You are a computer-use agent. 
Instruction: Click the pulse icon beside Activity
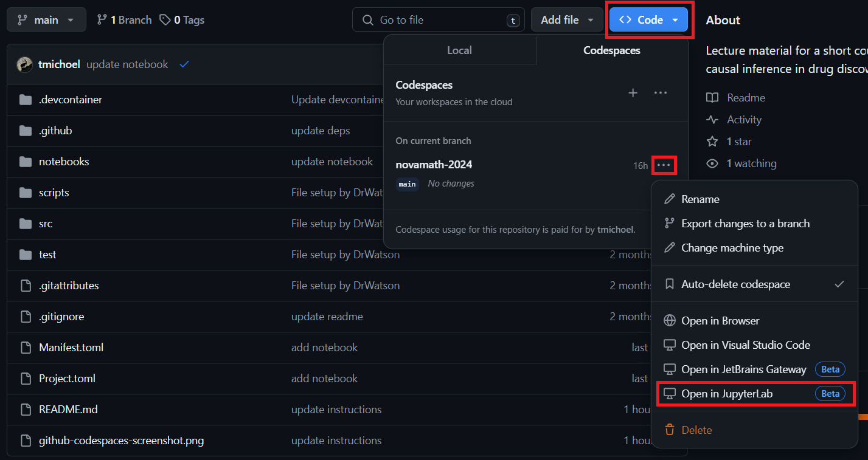click(x=712, y=120)
